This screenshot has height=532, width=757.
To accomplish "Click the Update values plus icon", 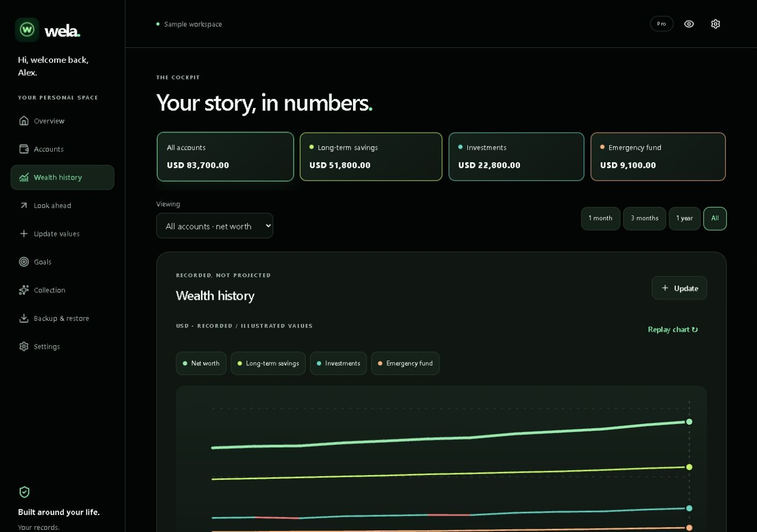I will coord(24,234).
